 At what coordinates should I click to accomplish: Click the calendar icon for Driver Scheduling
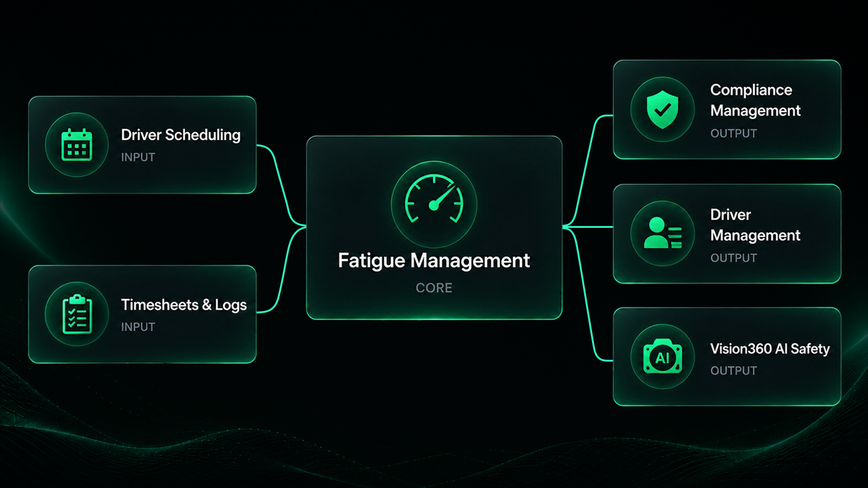(77, 145)
